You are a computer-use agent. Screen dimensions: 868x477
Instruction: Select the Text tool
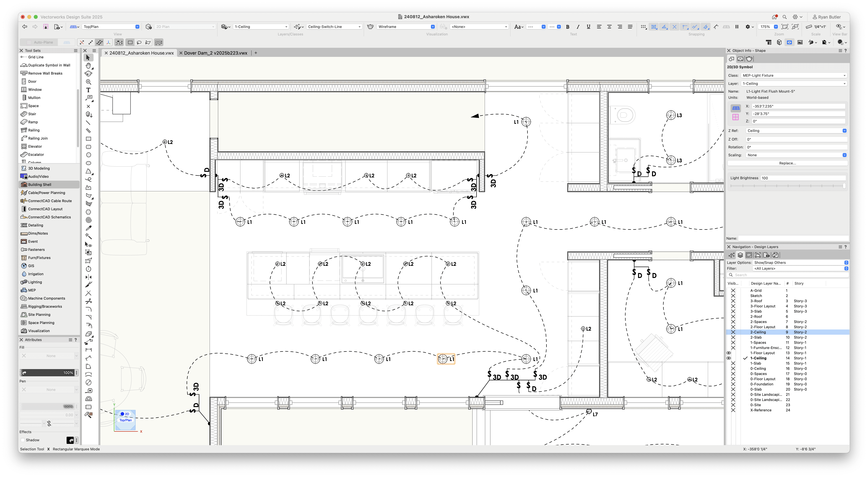[x=88, y=90]
